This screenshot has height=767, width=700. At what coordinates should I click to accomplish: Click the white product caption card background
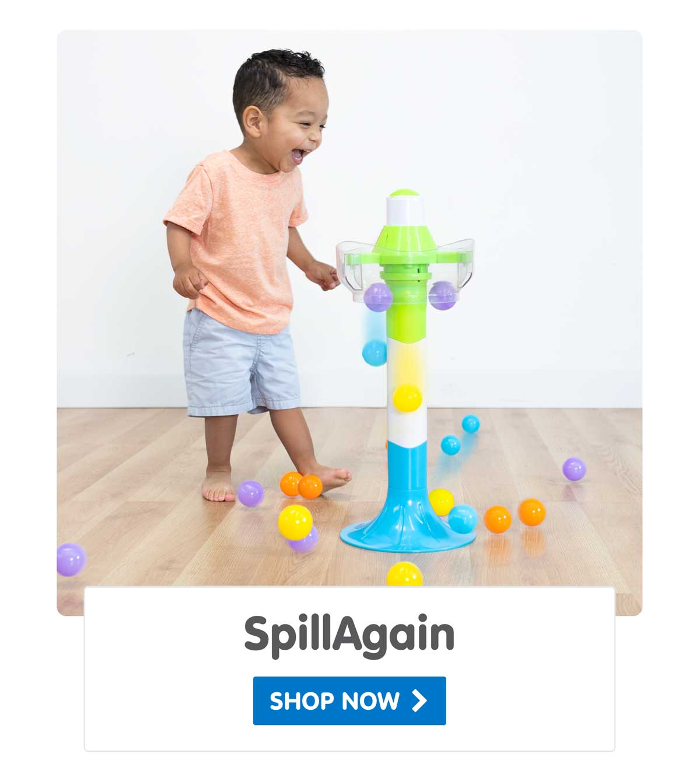349,669
